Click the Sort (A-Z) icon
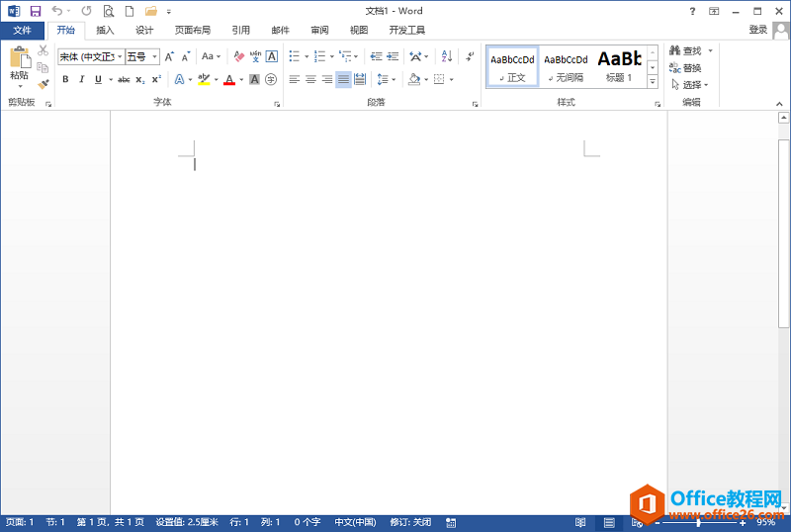Viewport: 791px width, 532px height. (x=447, y=56)
